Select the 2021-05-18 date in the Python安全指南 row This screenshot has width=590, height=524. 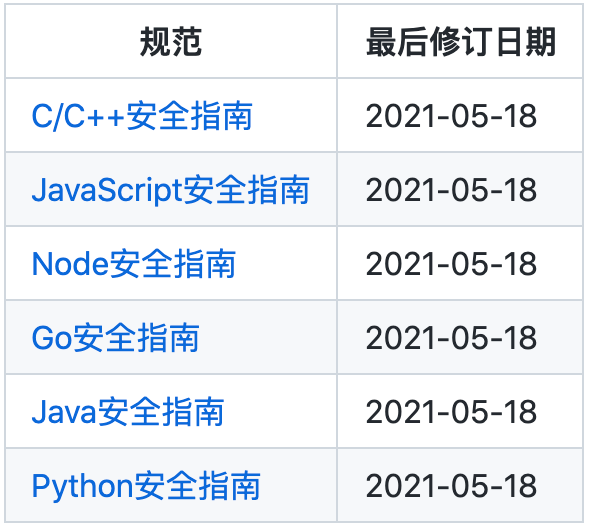point(451,486)
